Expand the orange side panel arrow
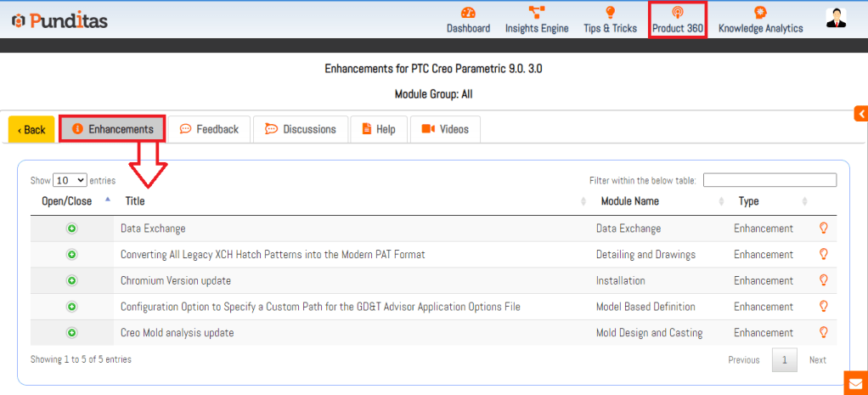This screenshot has width=868, height=395. [861, 114]
